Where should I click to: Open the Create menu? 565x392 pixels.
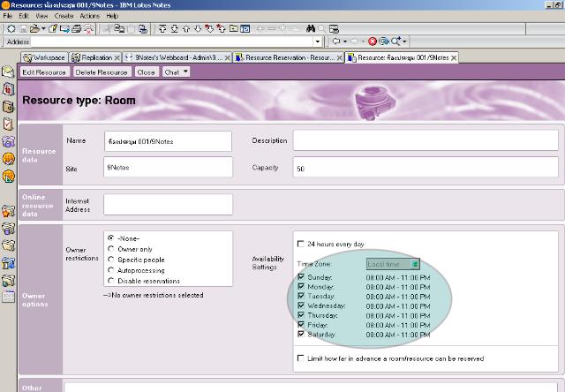[64, 16]
